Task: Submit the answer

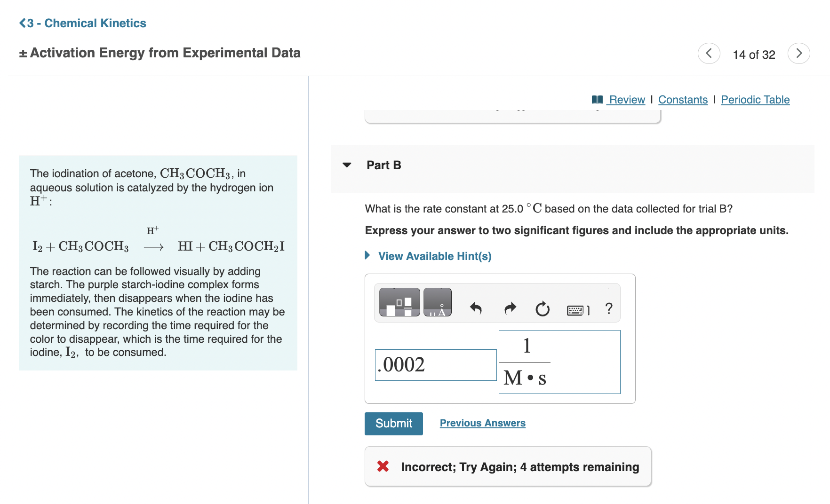Action: [394, 424]
